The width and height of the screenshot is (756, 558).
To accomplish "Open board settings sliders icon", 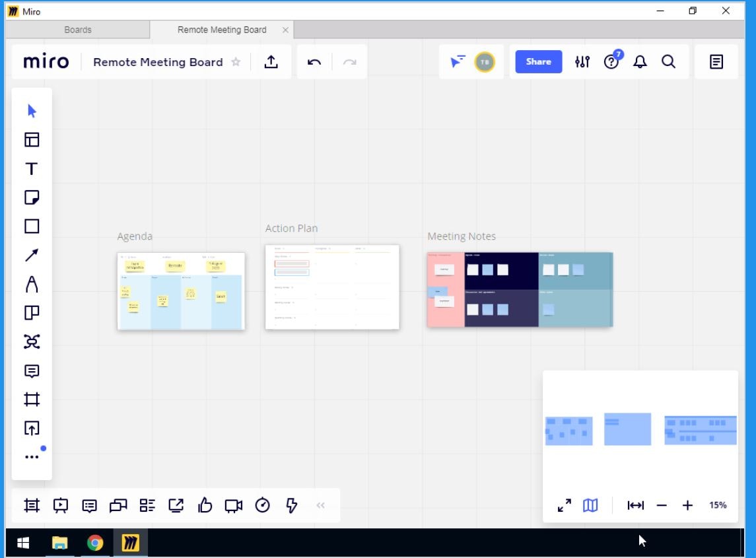I will click(x=582, y=61).
